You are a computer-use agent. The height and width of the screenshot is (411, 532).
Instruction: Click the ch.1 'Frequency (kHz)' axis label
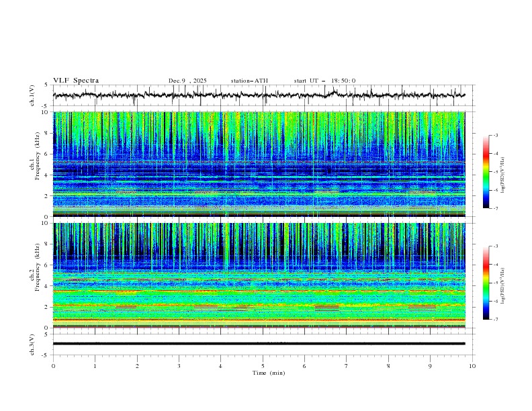click(38, 156)
